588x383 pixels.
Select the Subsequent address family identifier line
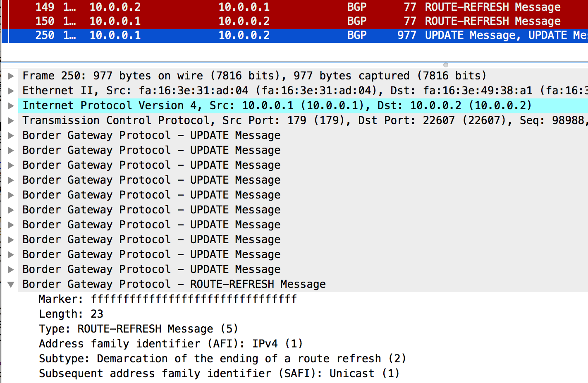(219, 373)
